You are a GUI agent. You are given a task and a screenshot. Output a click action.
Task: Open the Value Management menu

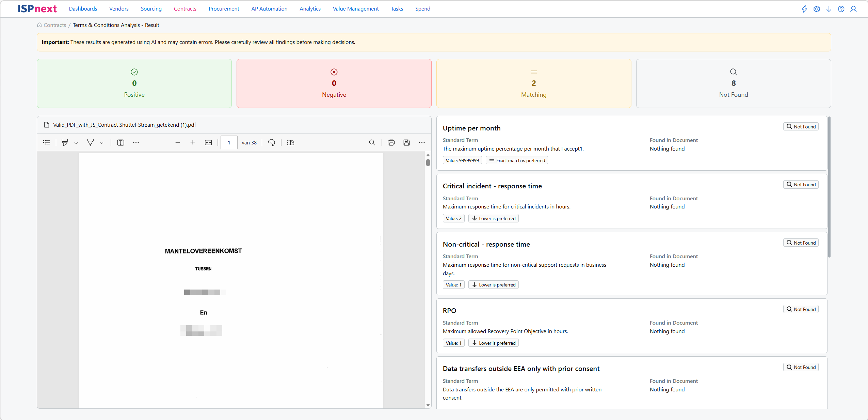click(356, 9)
